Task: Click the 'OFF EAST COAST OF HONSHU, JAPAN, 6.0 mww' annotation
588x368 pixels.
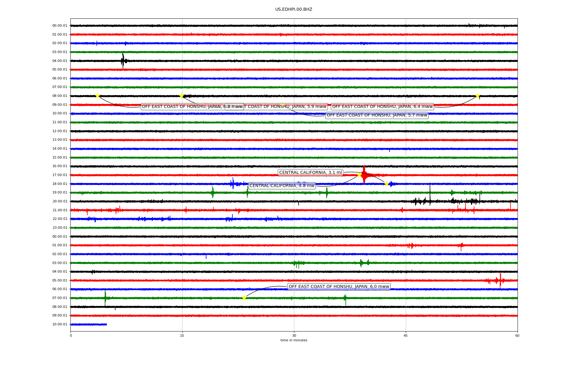Action: 339,287
